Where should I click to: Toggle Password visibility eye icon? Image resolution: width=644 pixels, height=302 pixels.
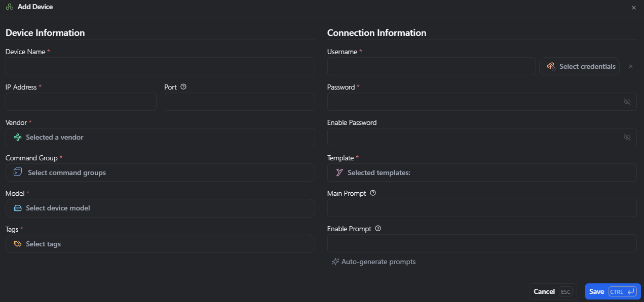[x=627, y=102]
